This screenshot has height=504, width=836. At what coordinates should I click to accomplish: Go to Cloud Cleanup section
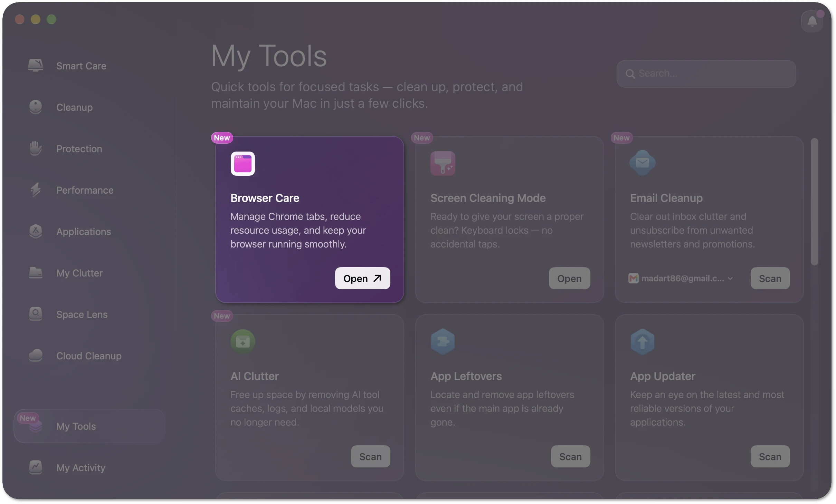[x=89, y=356]
